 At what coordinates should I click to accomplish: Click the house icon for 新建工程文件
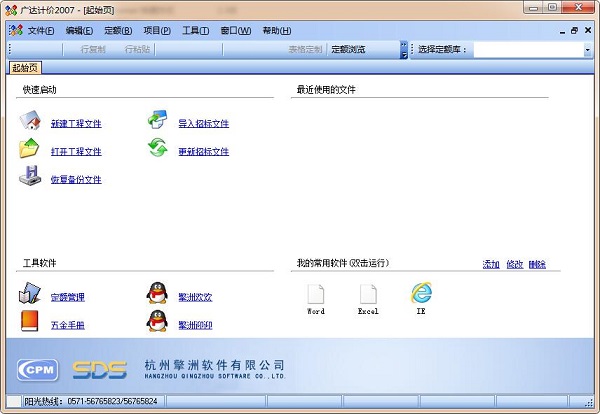coord(30,121)
